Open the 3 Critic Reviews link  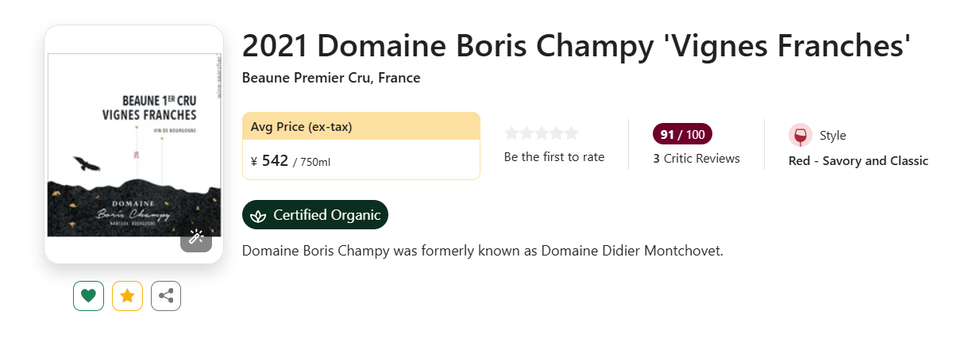[x=696, y=158]
